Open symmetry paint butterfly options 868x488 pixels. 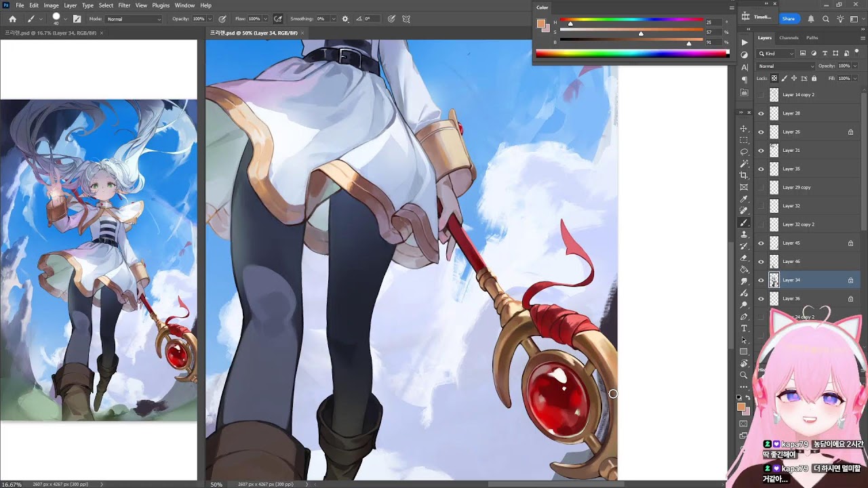(x=406, y=19)
